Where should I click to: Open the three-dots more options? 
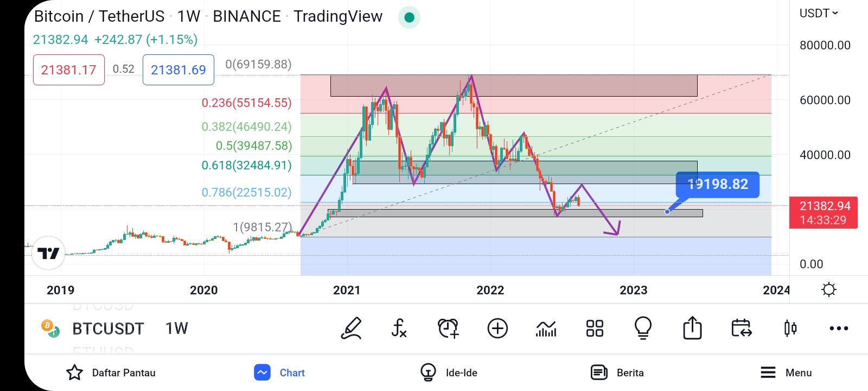pyautogui.click(x=839, y=328)
